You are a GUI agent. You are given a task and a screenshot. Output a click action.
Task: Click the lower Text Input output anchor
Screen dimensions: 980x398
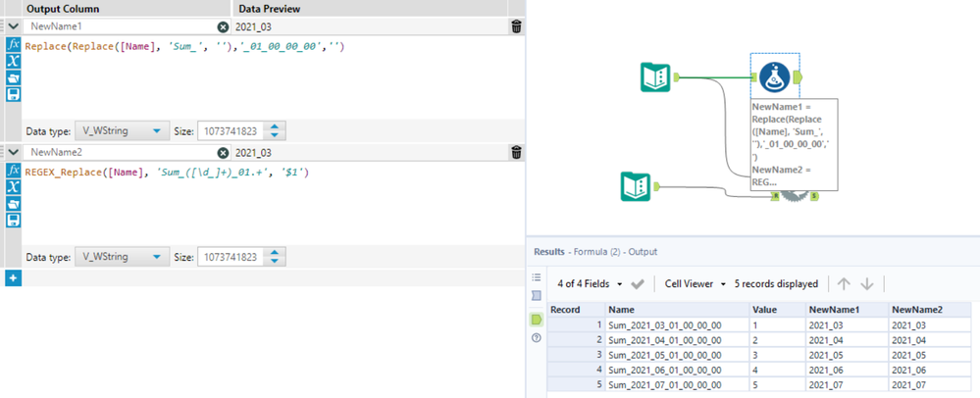[656, 187]
